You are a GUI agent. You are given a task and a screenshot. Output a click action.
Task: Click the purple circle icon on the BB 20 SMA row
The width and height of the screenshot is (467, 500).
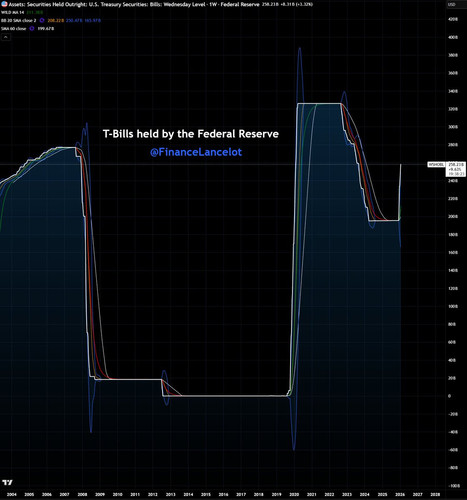(42, 20)
